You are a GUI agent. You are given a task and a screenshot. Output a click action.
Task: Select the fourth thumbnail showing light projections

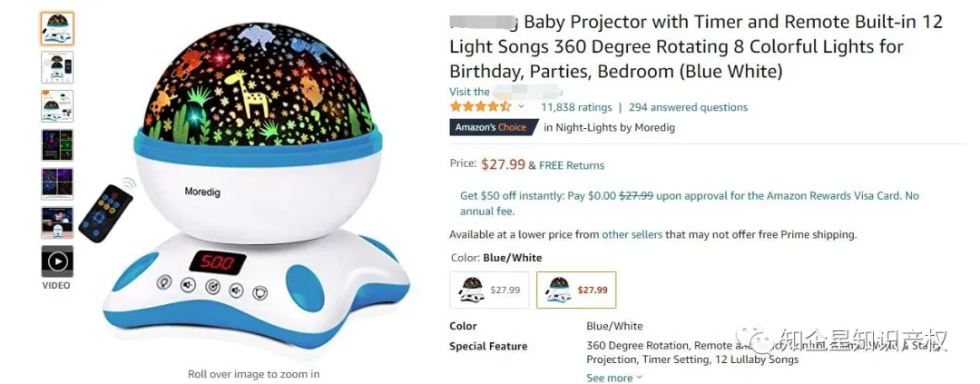(x=57, y=145)
